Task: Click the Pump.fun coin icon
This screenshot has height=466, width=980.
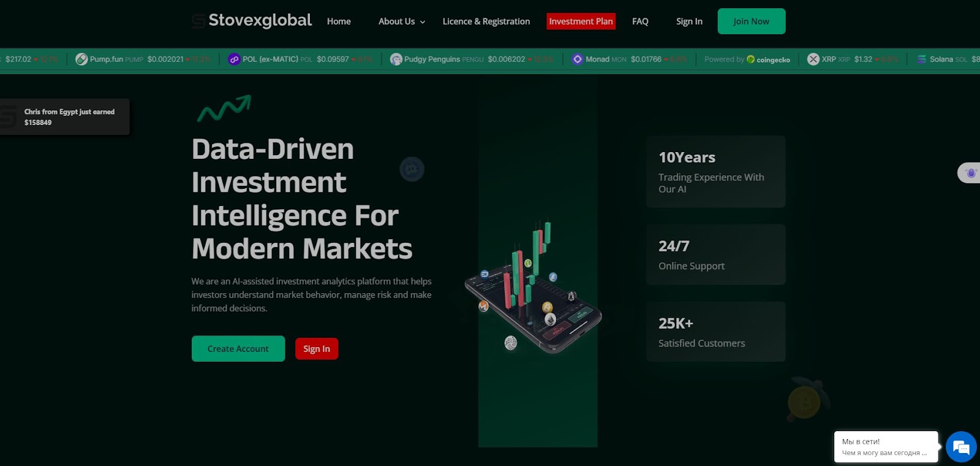Action: (81, 59)
